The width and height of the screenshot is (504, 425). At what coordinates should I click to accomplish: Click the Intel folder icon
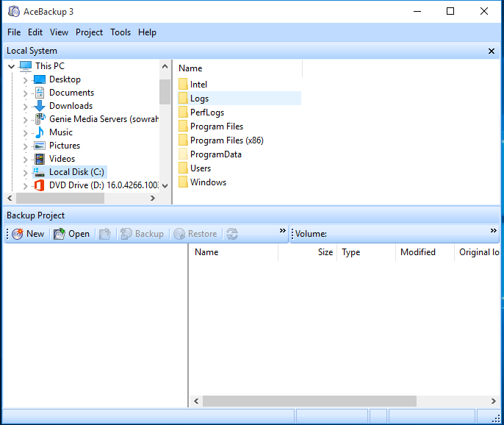click(183, 85)
